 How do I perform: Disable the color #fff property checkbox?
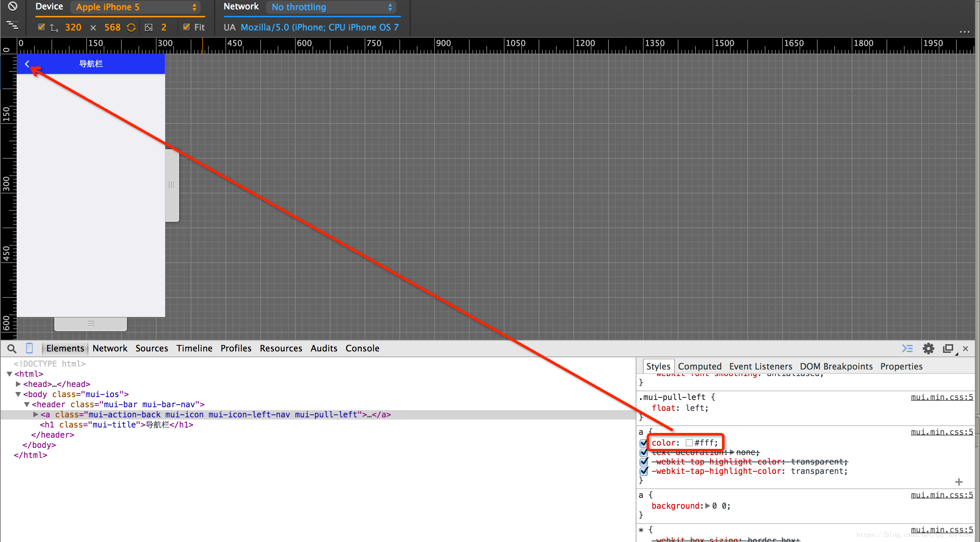[644, 443]
